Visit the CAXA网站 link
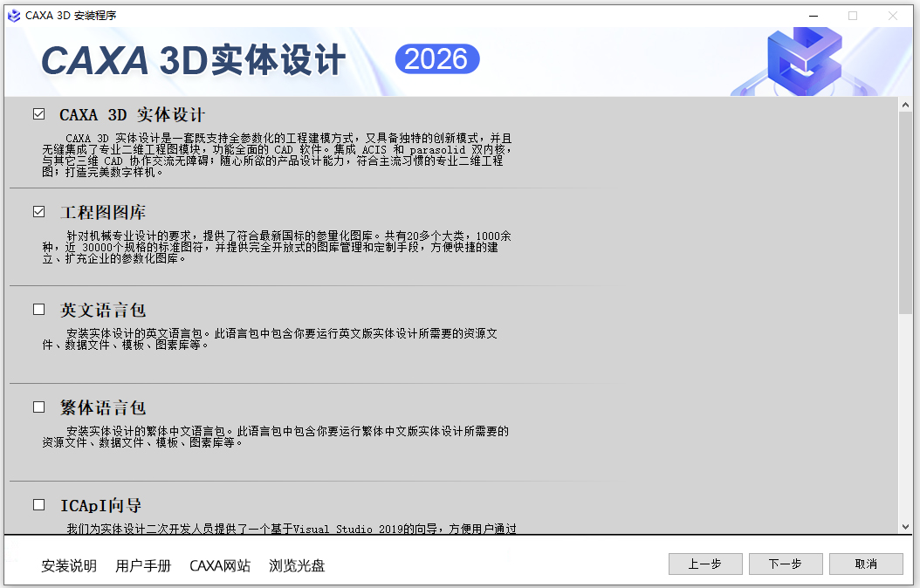920x588 pixels. pos(220,565)
